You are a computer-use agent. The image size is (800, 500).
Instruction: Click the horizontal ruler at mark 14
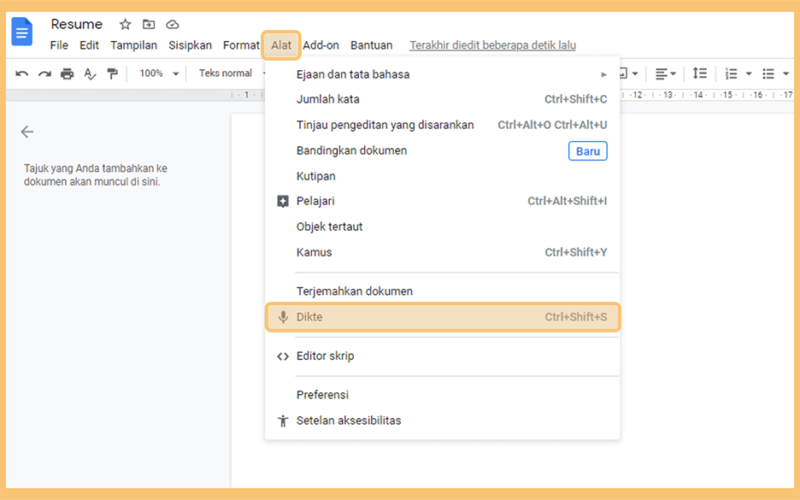pyautogui.click(x=698, y=95)
